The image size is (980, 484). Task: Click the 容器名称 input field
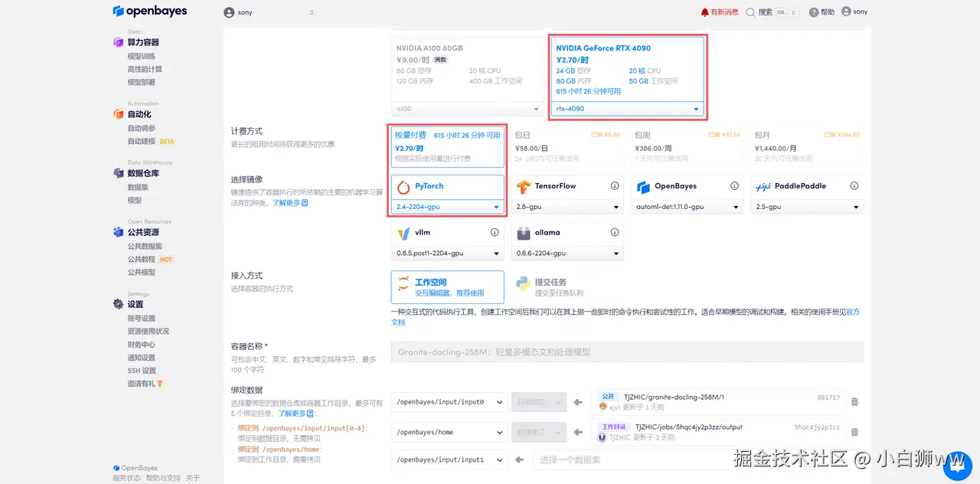tap(627, 352)
